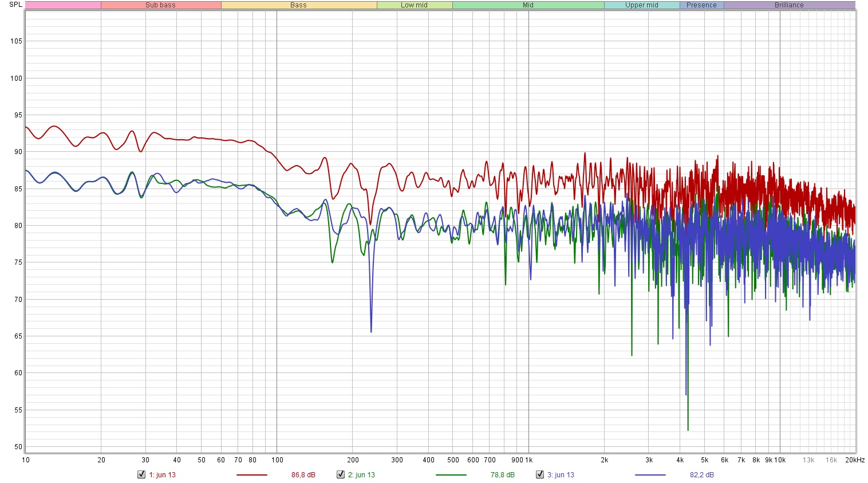This screenshot has width=868, height=483.
Task: Select the '2: jun 13' legend label
Action: [x=361, y=475]
